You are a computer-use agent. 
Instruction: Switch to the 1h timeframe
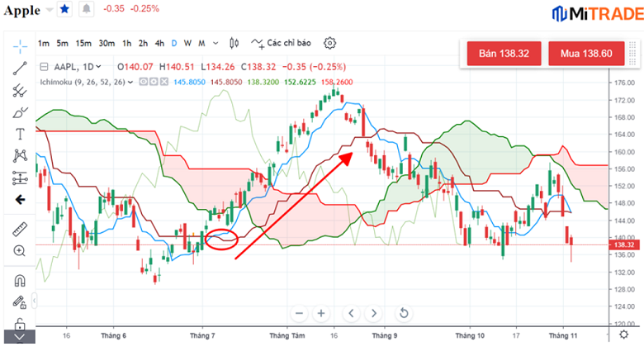(x=126, y=43)
